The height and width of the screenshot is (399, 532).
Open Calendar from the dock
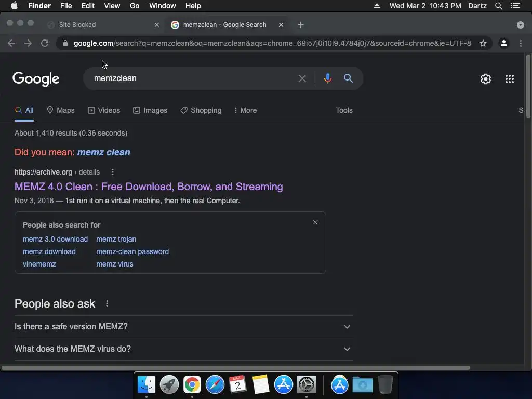[x=237, y=385]
